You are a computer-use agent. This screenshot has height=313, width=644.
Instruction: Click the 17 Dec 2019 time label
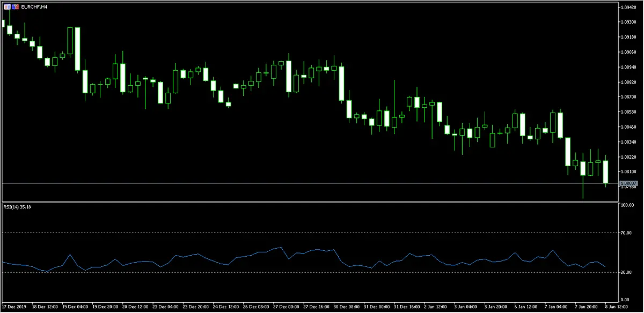click(13, 307)
